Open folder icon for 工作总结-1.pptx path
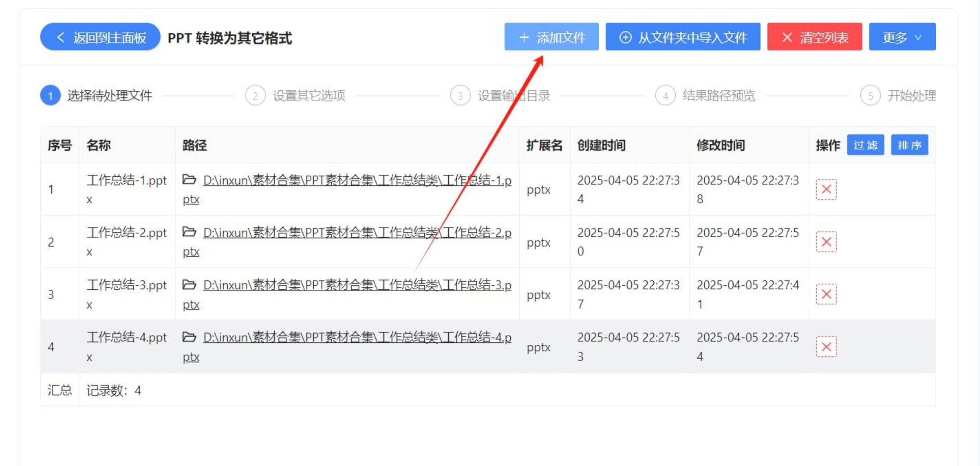This screenshot has width=980, height=466. pyautogui.click(x=189, y=180)
